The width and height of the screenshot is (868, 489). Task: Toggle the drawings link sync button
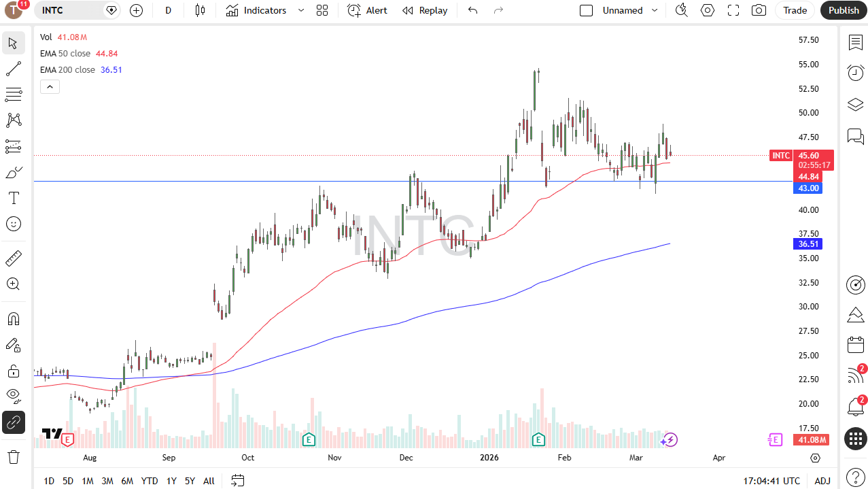13,422
